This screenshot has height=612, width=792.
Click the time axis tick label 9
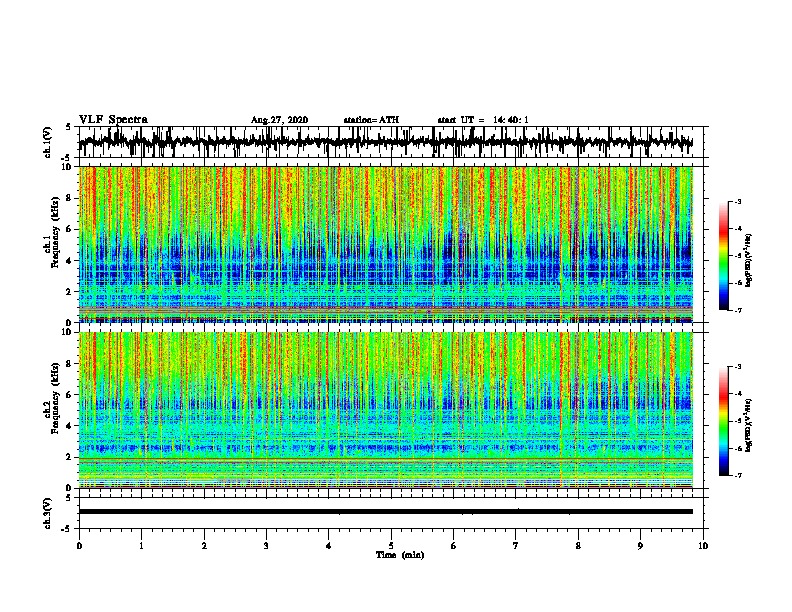click(x=640, y=546)
